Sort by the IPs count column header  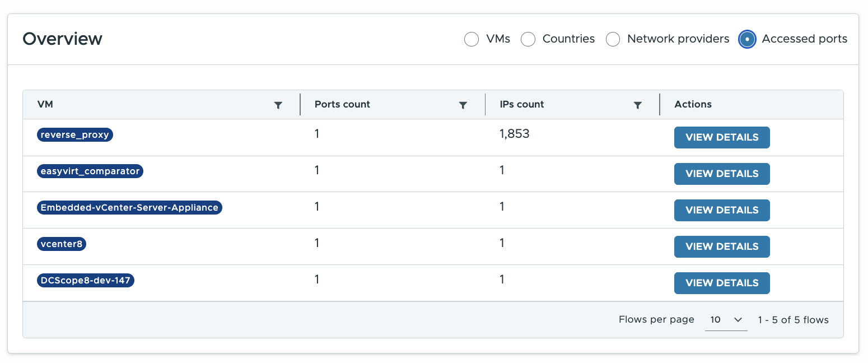point(522,104)
